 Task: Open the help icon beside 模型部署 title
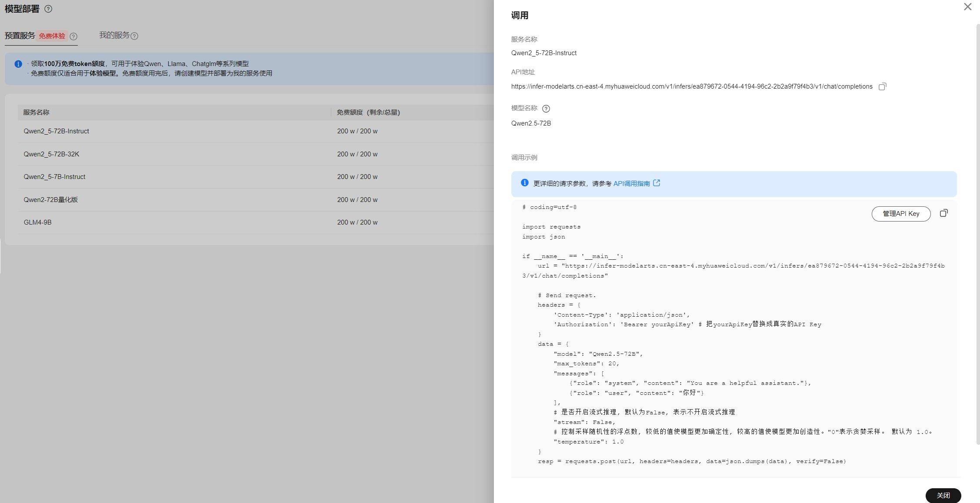tap(48, 9)
